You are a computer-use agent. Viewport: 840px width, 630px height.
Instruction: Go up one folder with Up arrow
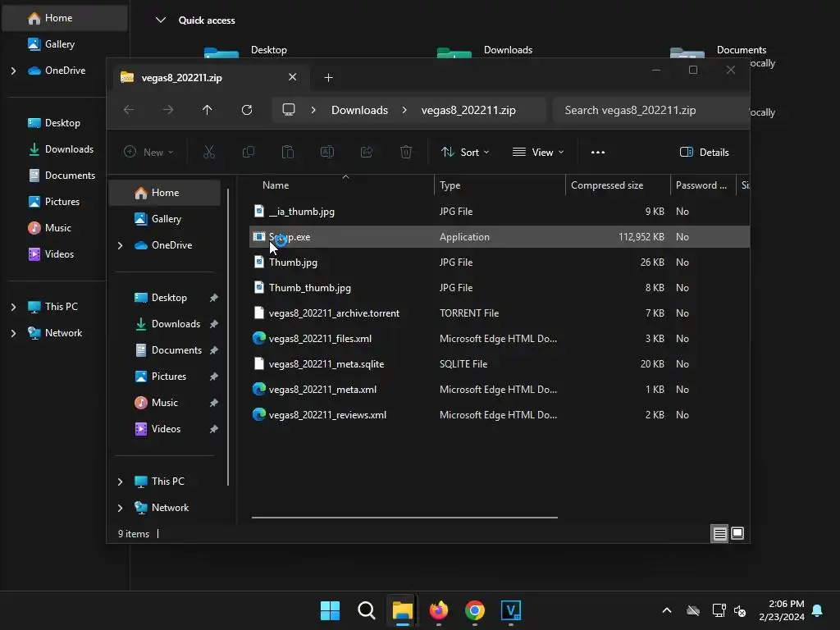[208, 110]
